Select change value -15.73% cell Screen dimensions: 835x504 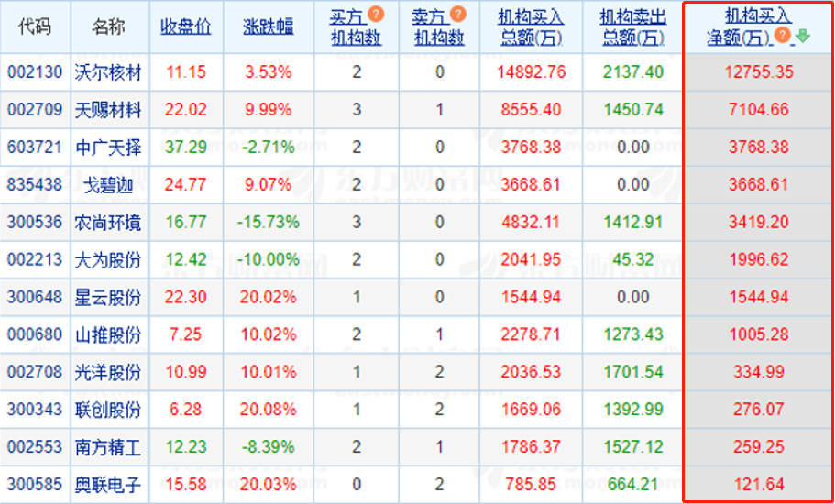pos(269,222)
